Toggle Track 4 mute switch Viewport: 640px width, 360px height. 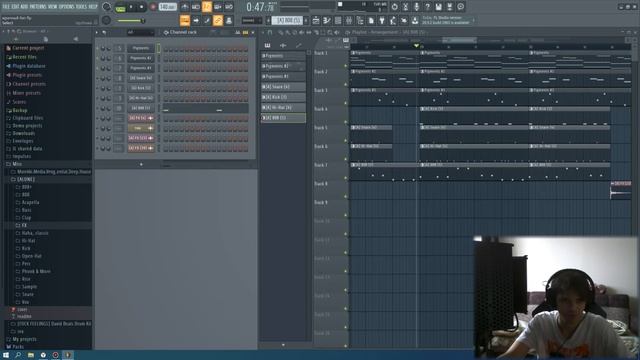[x=346, y=122]
